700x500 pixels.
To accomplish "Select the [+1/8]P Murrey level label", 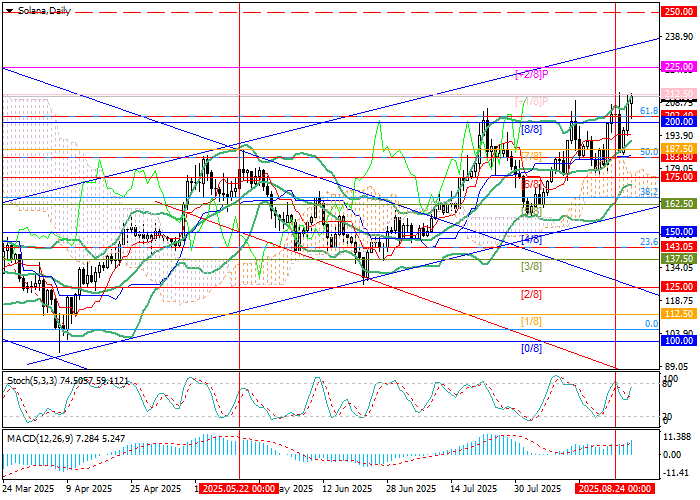I will [x=532, y=102].
